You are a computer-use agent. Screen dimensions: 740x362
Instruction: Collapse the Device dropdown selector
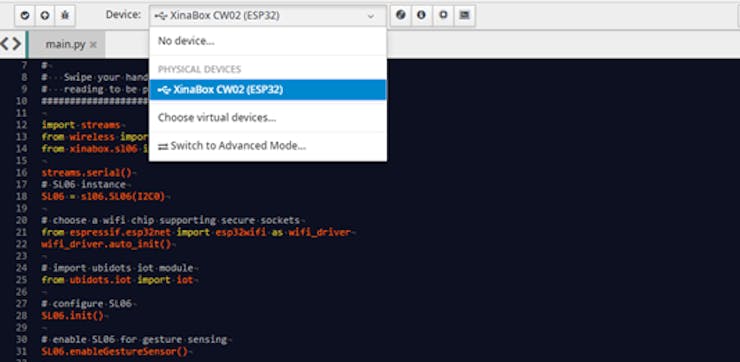click(x=268, y=16)
